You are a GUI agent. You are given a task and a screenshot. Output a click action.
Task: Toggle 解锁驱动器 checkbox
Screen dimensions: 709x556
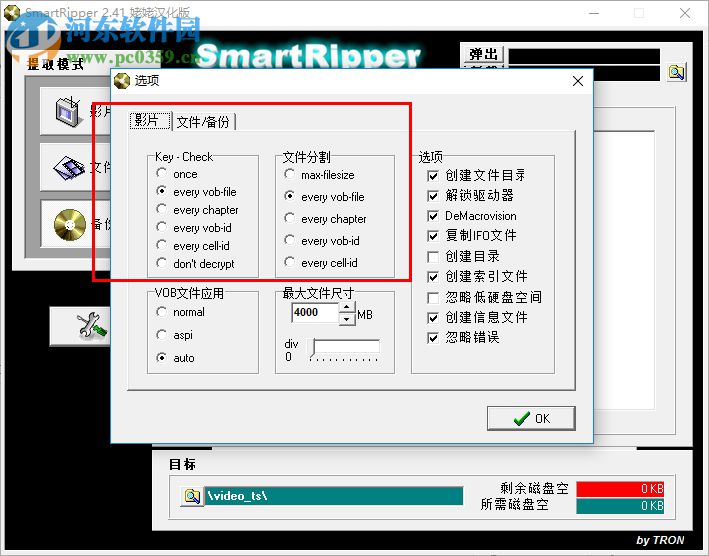(433, 196)
